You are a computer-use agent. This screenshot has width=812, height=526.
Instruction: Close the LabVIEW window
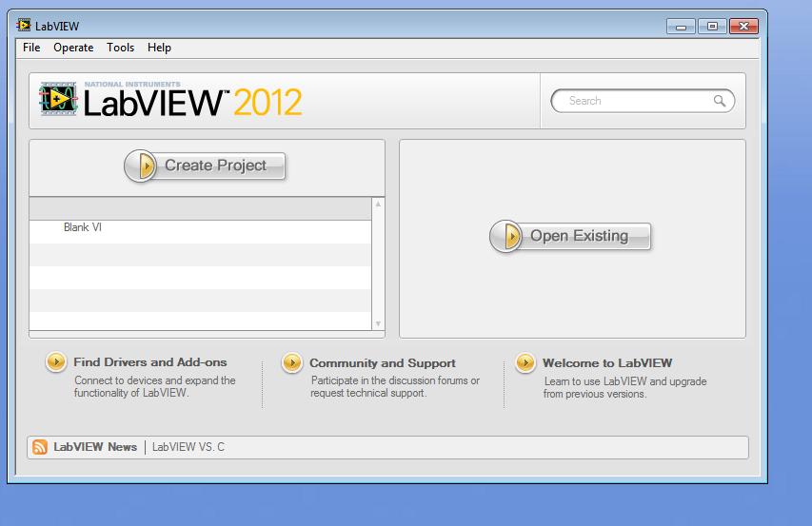click(744, 27)
